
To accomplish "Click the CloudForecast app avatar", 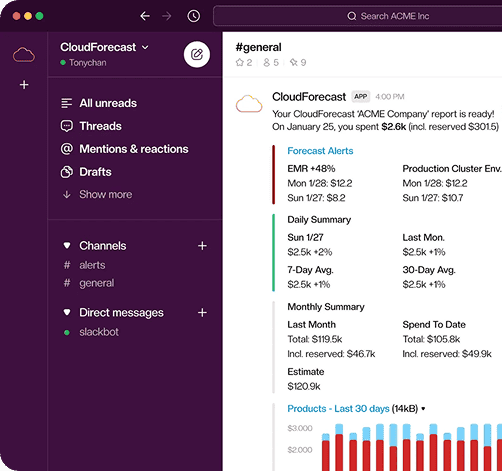I will coord(249,104).
